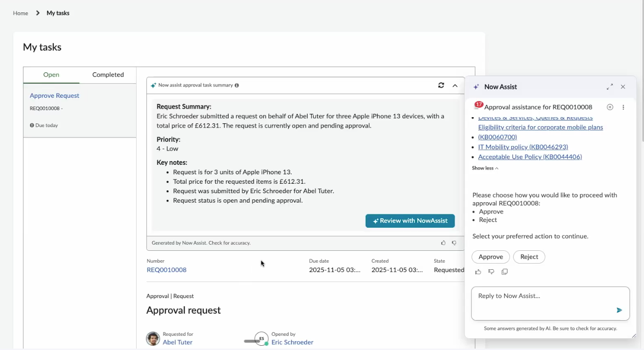The width and height of the screenshot is (644, 350).
Task: Close the Now Assist chat panel
Action: pyautogui.click(x=623, y=87)
